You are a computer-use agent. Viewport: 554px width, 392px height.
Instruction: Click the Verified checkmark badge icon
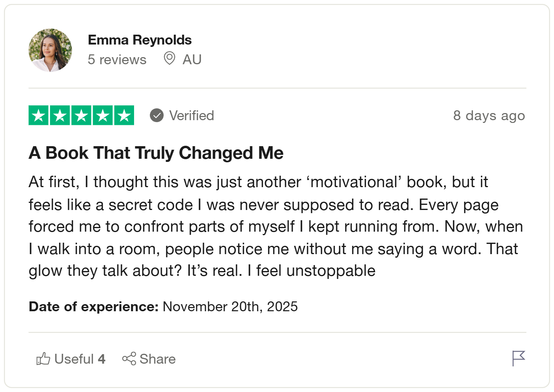click(157, 115)
